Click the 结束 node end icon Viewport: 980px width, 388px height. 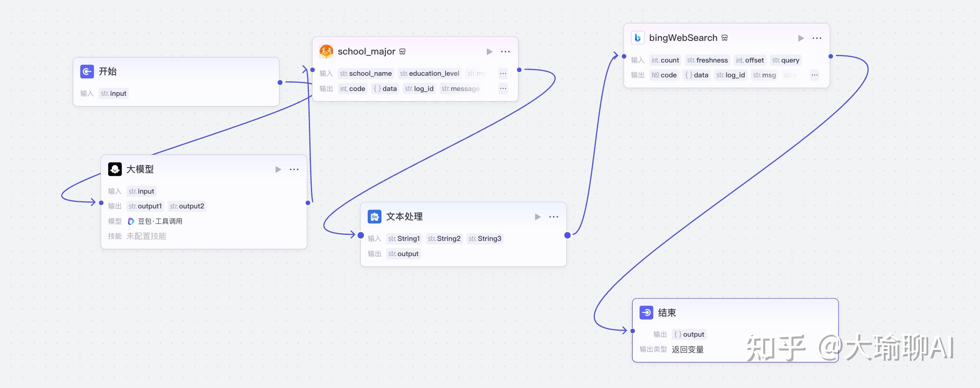tap(647, 312)
